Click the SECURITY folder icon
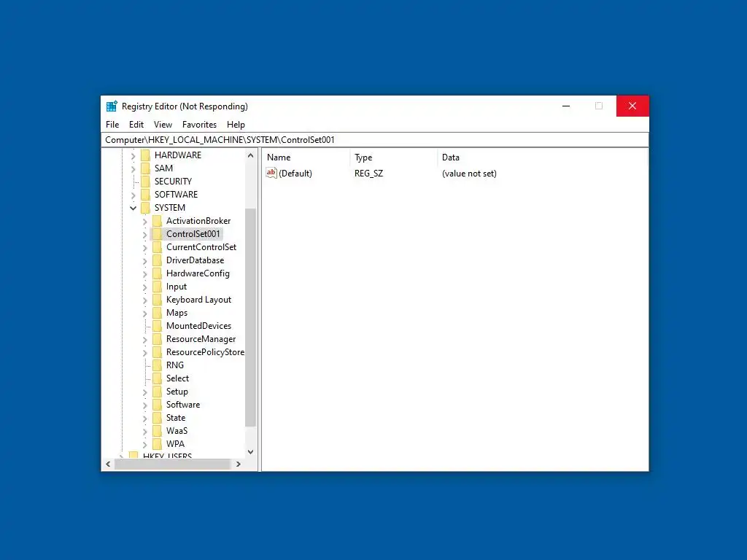The height and width of the screenshot is (560, 747). (146, 182)
